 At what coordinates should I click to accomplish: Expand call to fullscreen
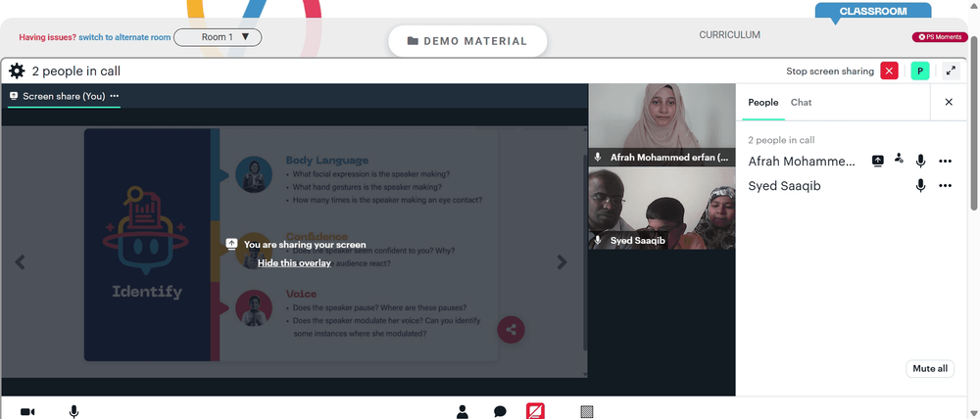pos(951,71)
